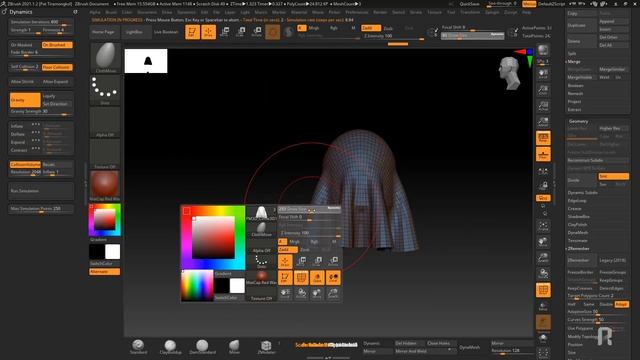Toggle the orange Gravity button
Image resolution: width=640 pixels, height=360 pixels.
tap(25, 100)
